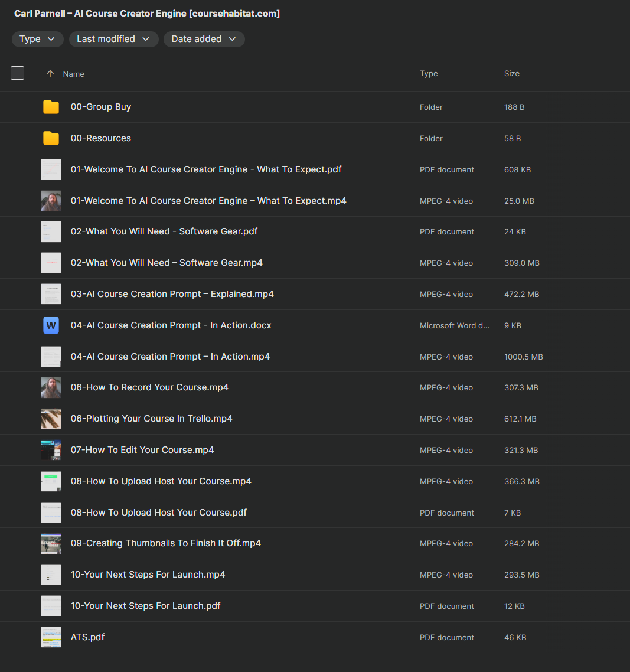Open the 00-Resources folder name
This screenshot has height=672, width=630.
point(101,138)
